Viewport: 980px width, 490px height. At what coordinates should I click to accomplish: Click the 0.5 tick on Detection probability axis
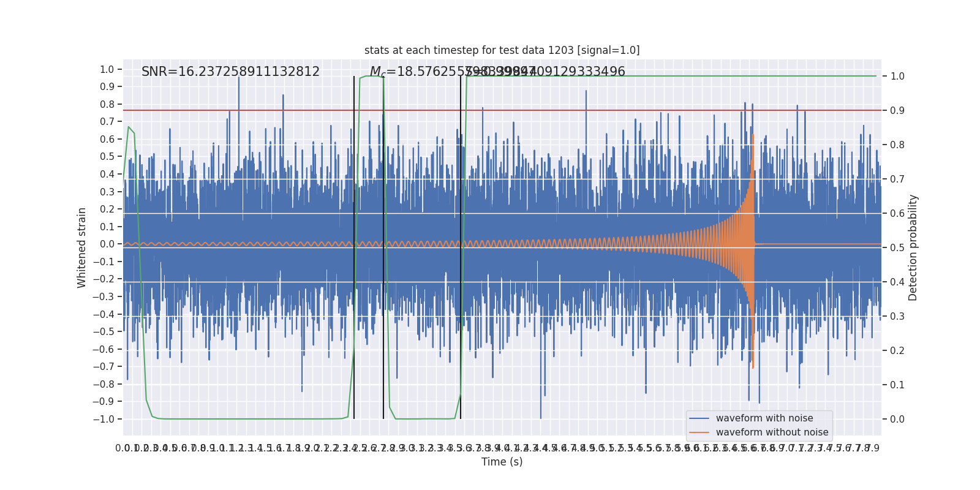[897, 247]
